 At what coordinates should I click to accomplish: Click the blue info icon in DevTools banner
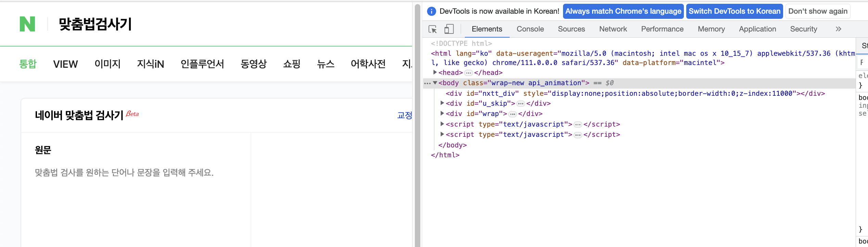[x=432, y=11]
